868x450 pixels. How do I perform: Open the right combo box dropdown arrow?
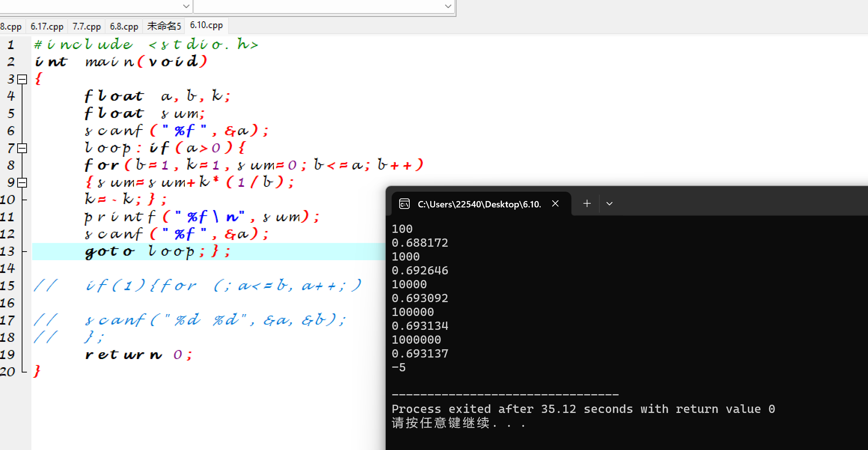coord(448,6)
